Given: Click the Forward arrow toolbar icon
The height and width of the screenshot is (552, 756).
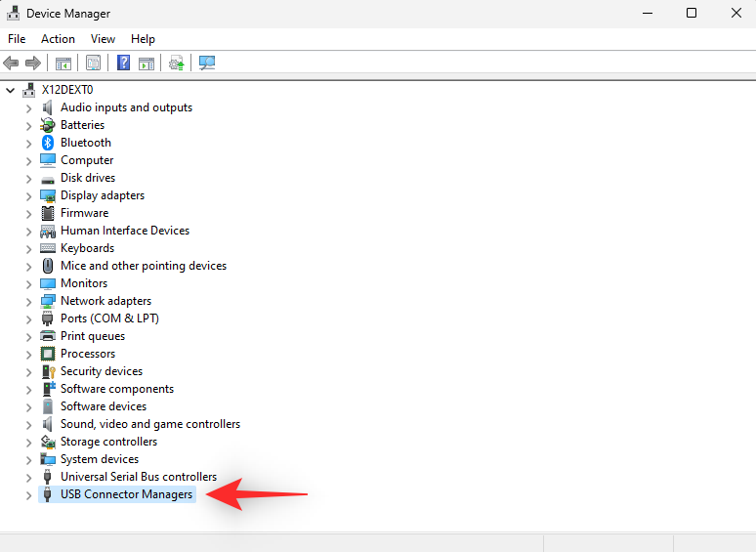Looking at the screenshot, I should click(33, 63).
